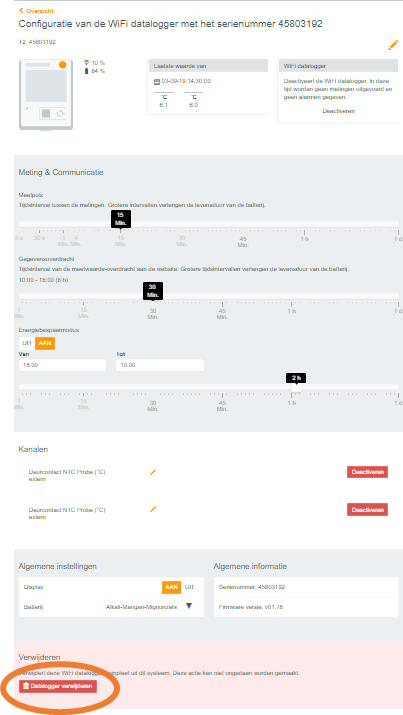The width and height of the screenshot is (403, 715).
Task: Edit the first Deurcontact NTC Probe channel
Action: (x=153, y=472)
